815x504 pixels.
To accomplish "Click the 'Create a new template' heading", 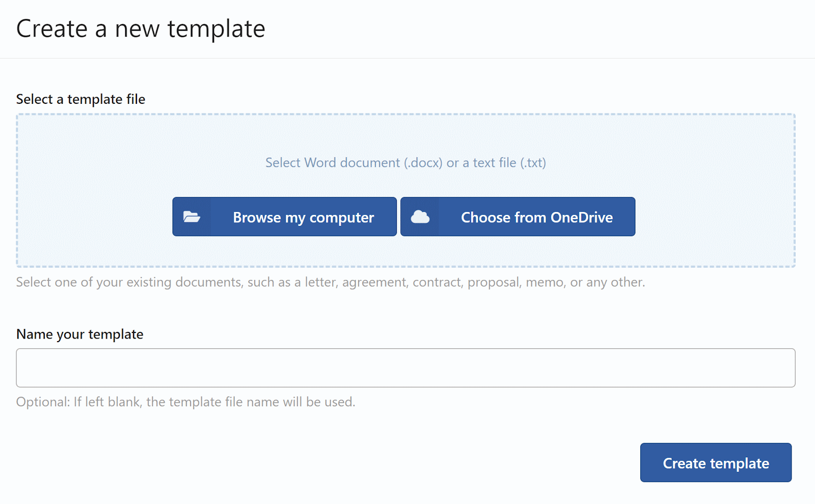I will tap(141, 29).
